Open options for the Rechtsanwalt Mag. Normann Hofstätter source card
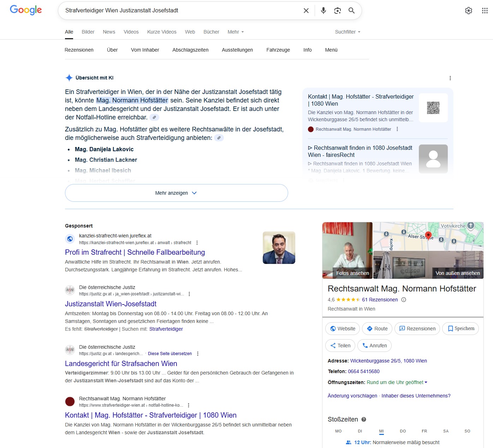Screen dimensions: 493x448 click(397, 129)
